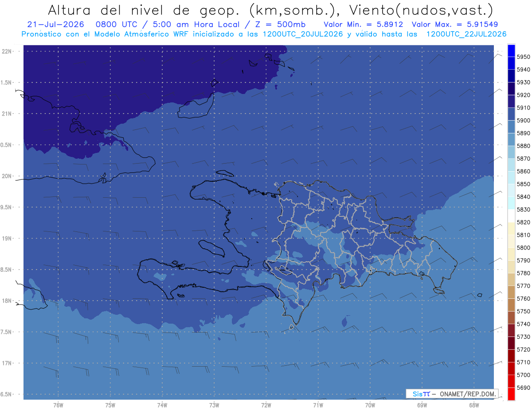Screen dimensions: 532x411
Task: Click the '5950' colorbar value
Action: (523, 57)
